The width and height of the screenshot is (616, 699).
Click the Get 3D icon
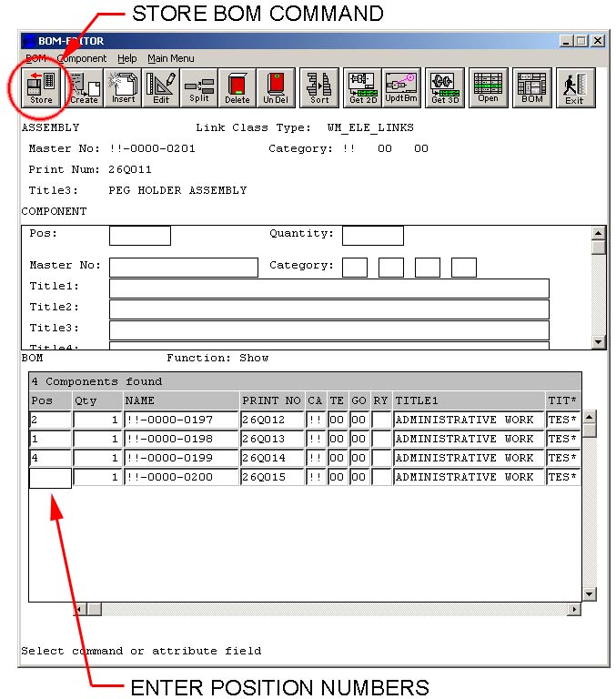[445, 87]
